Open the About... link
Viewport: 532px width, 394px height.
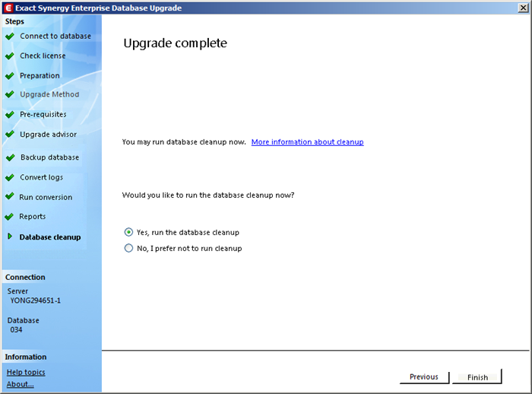click(x=20, y=384)
